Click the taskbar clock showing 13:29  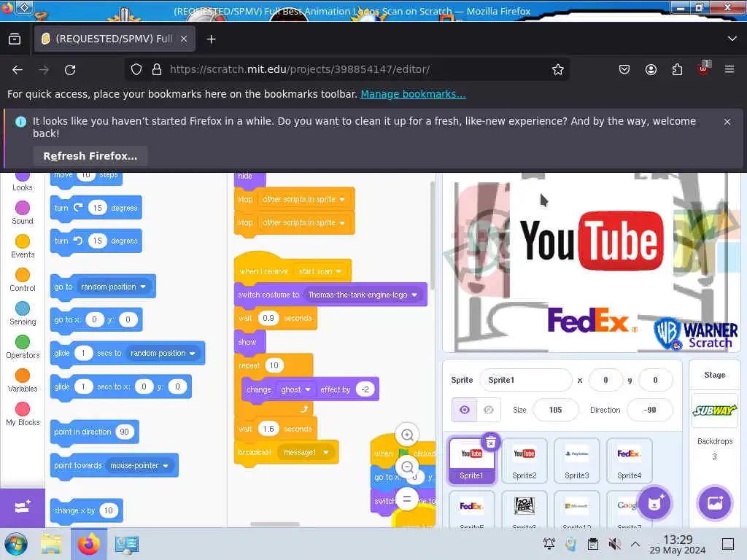(678, 544)
